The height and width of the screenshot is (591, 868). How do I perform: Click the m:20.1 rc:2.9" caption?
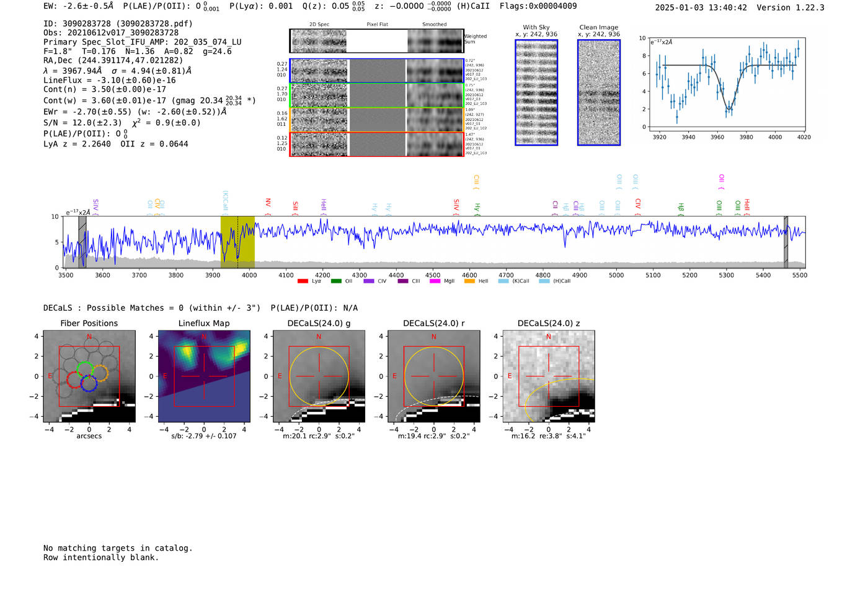319,436
